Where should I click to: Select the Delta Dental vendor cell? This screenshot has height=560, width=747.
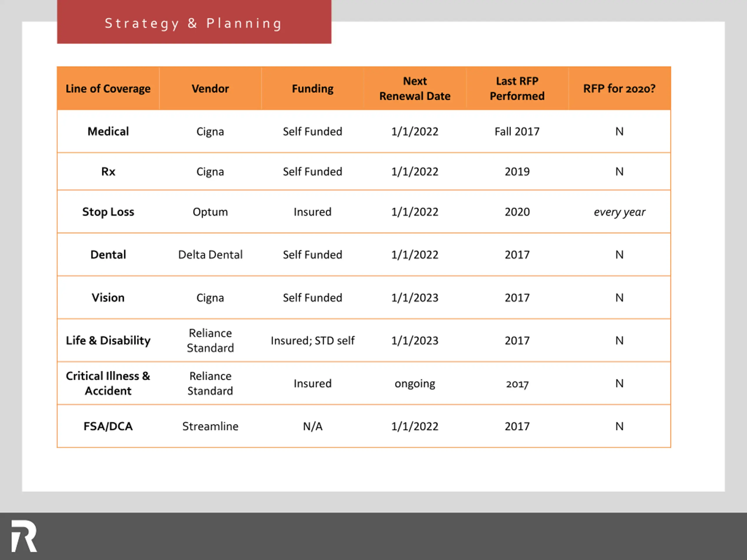coord(210,255)
